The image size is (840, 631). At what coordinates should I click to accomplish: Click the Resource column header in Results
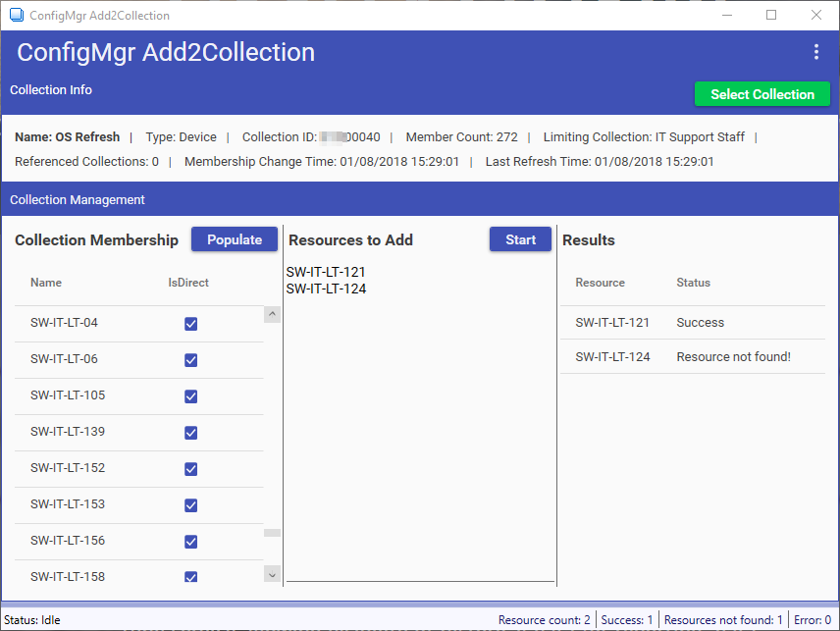[600, 283]
